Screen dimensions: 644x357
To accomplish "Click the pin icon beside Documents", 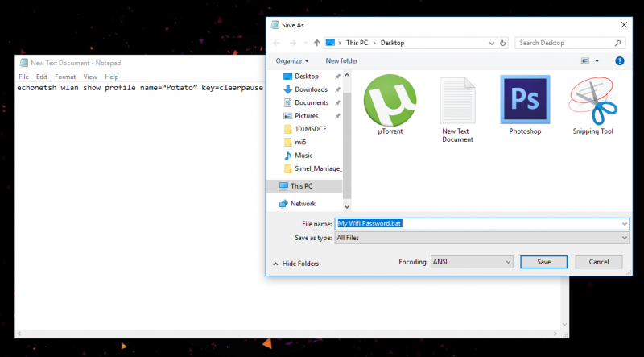I will tap(337, 103).
